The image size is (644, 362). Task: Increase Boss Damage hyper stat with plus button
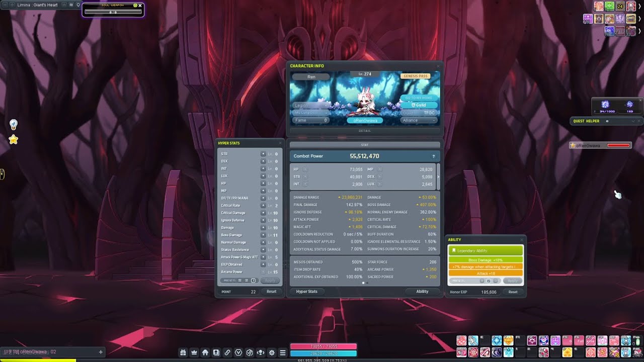[263, 235]
